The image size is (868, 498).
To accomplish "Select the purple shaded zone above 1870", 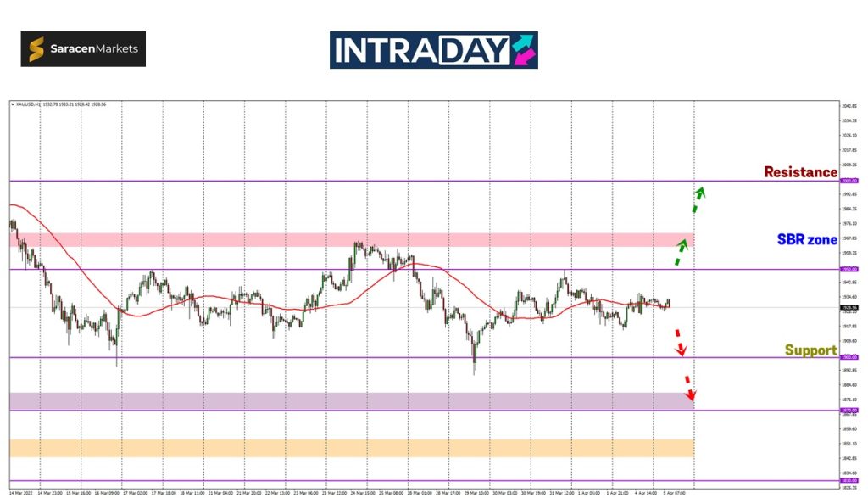I will pos(352,400).
